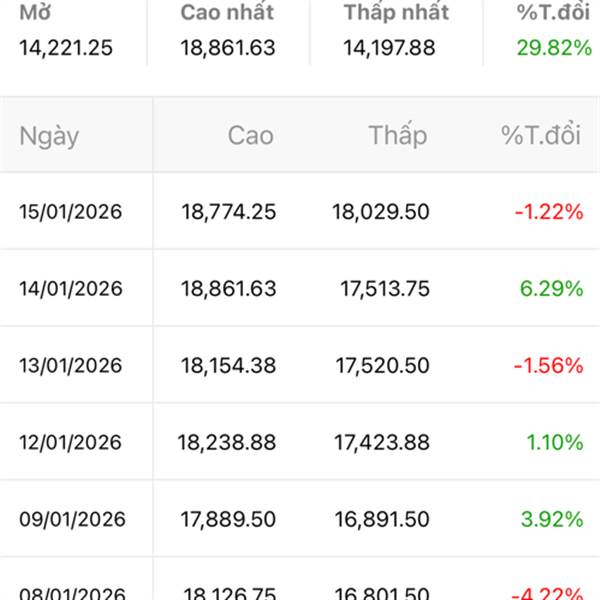This screenshot has width=600, height=600.
Task: Click the Cao nhất value 18,861.63 in summary
Action: point(228,47)
